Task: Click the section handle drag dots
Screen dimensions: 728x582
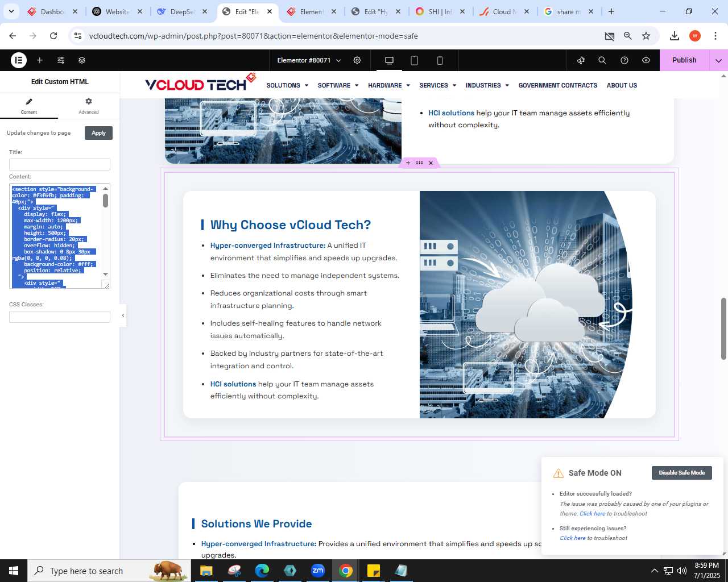Action: click(x=419, y=163)
